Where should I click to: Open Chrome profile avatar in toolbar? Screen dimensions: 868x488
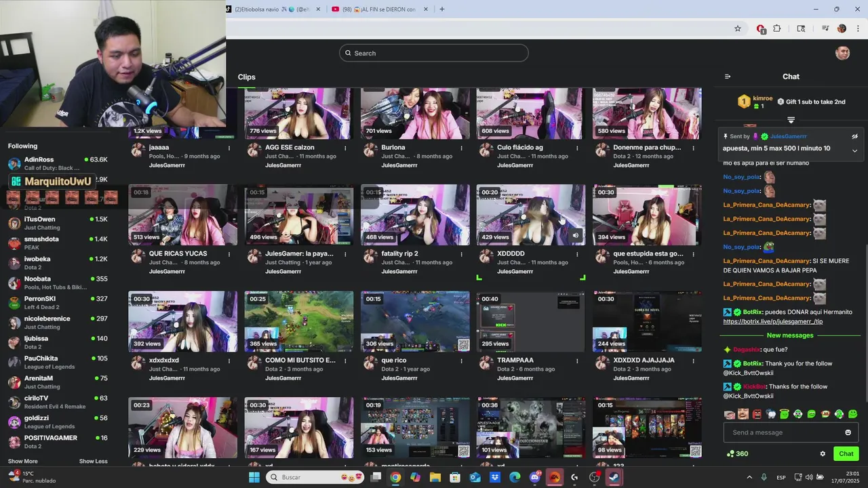[842, 28]
